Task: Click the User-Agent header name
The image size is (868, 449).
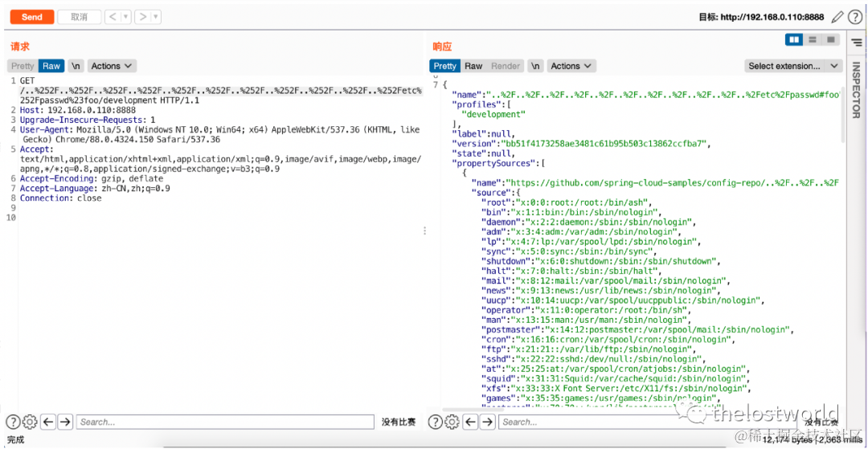Action: [46, 130]
